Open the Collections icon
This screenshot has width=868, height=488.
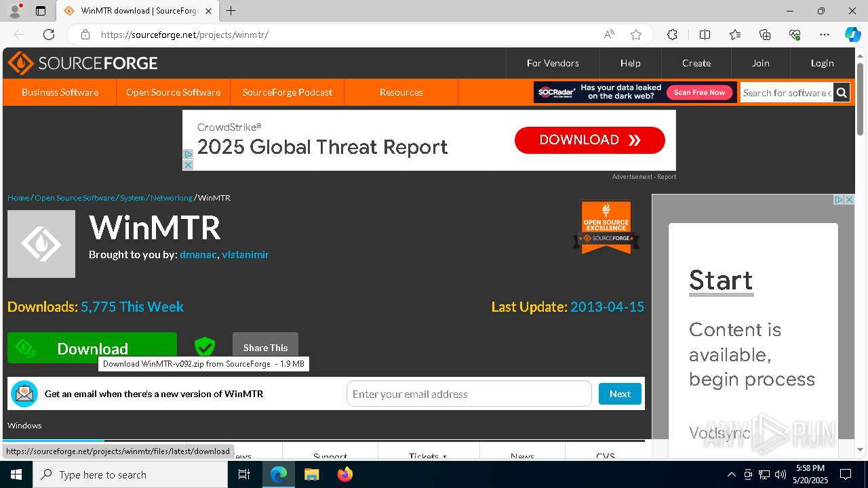point(765,35)
